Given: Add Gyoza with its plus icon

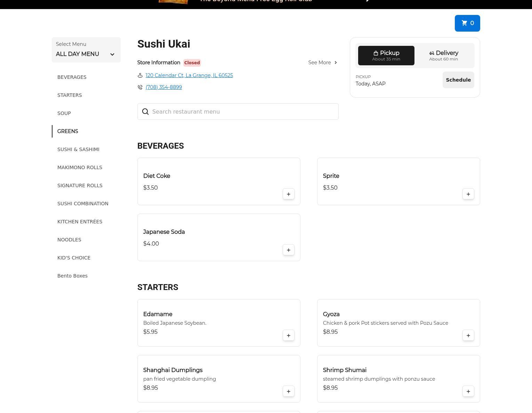Looking at the screenshot, I should (468, 336).
